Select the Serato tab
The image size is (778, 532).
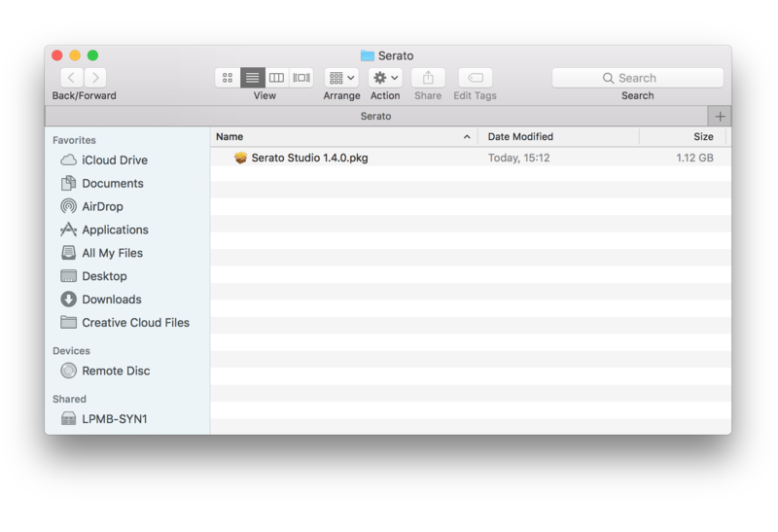coord(375,116)
